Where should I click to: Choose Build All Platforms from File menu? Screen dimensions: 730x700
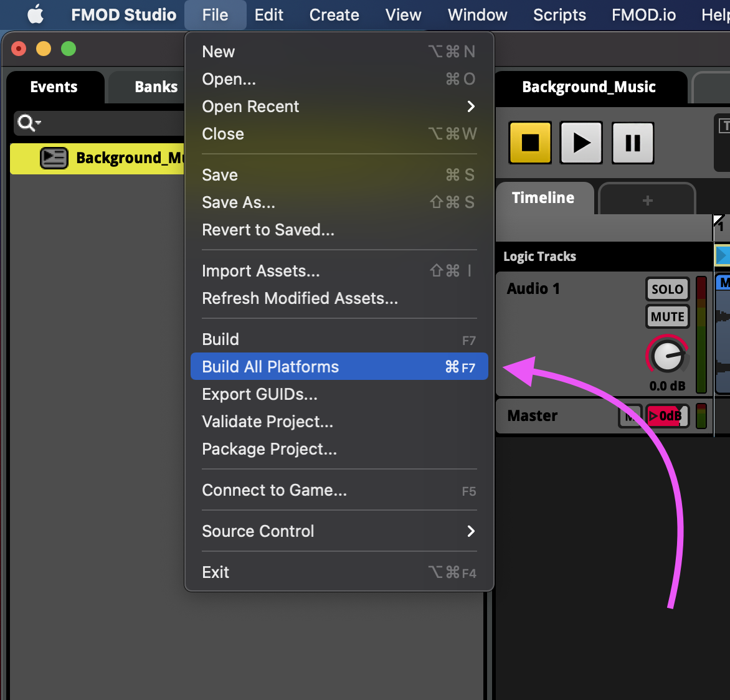point(339,367)
